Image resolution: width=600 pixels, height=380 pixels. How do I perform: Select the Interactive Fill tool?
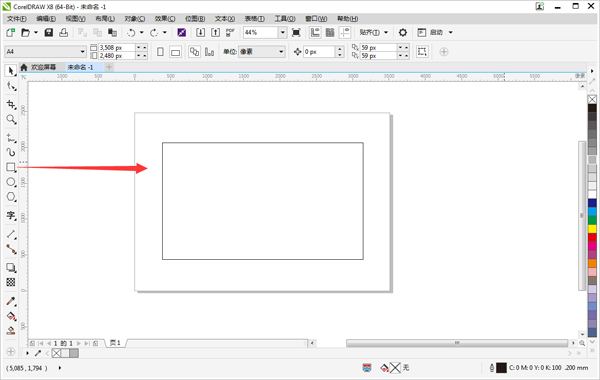click(x=11, y=316)
